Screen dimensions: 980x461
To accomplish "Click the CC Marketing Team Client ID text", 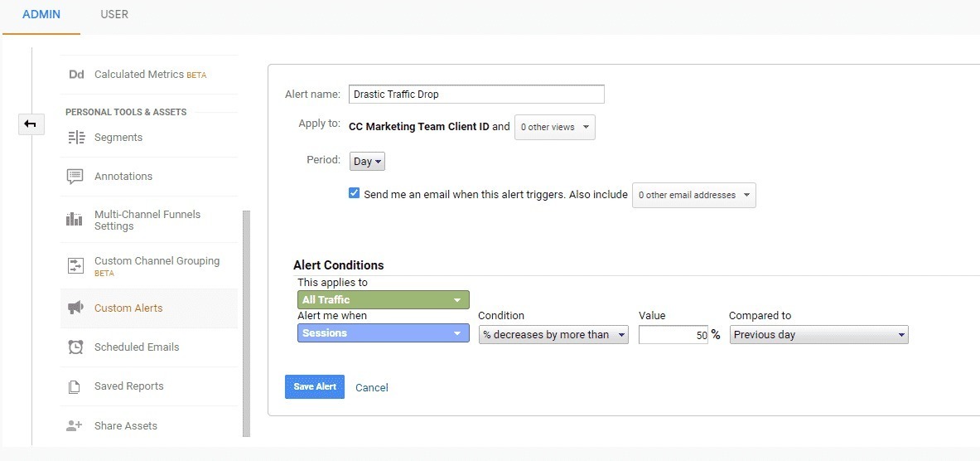I will [x=418, y=126].
